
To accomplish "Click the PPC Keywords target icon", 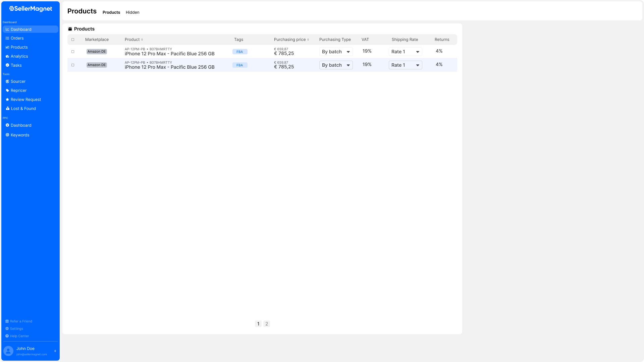I will [7, 135].
